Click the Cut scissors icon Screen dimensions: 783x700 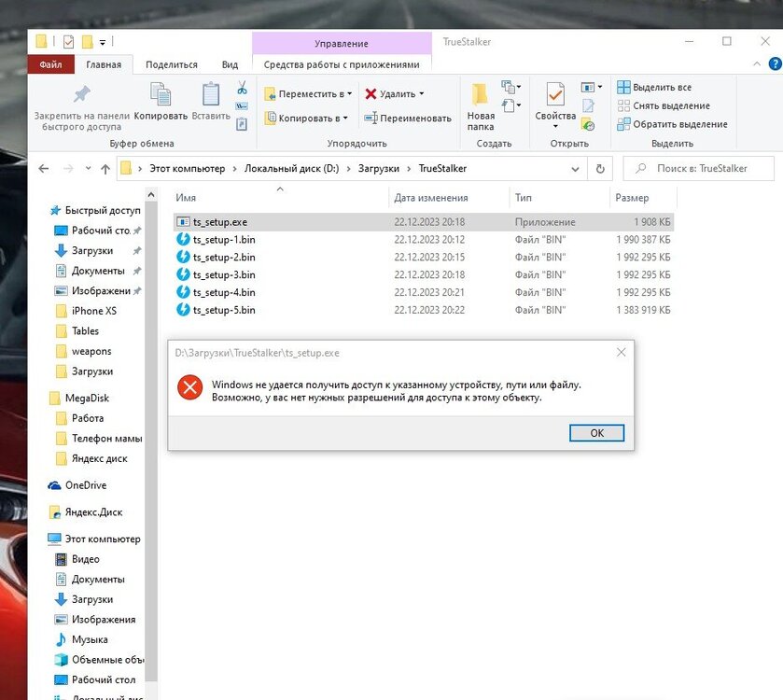tap(243, 88)
